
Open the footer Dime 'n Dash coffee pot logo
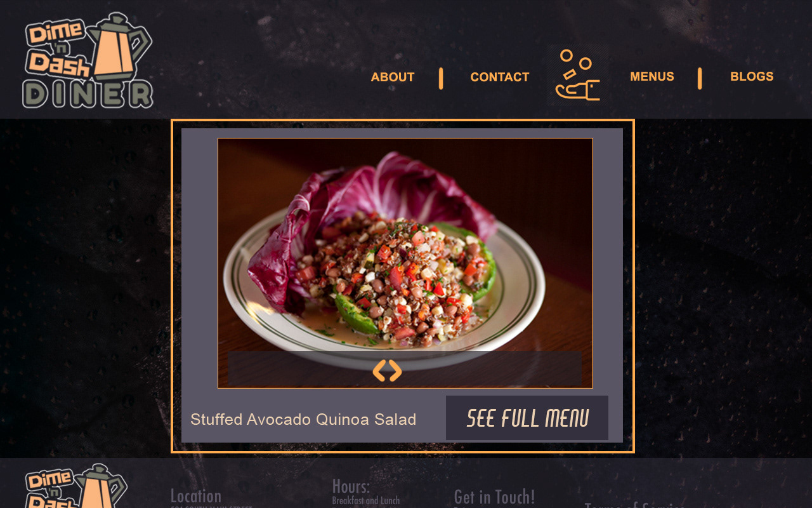click(76, 486)
